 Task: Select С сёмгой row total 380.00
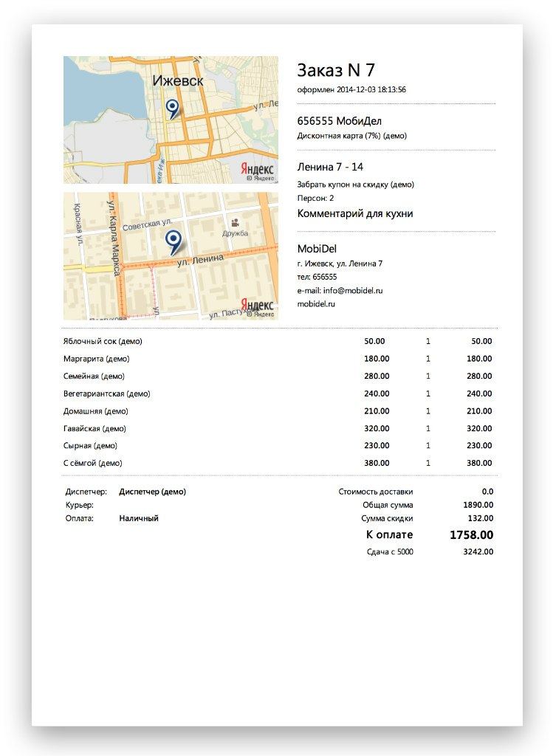tap(479, 464)
